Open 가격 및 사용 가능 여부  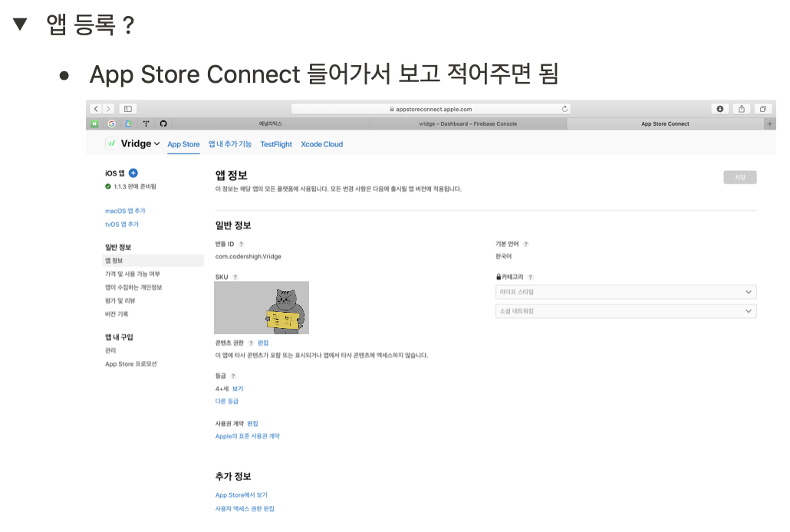point(133,274)
